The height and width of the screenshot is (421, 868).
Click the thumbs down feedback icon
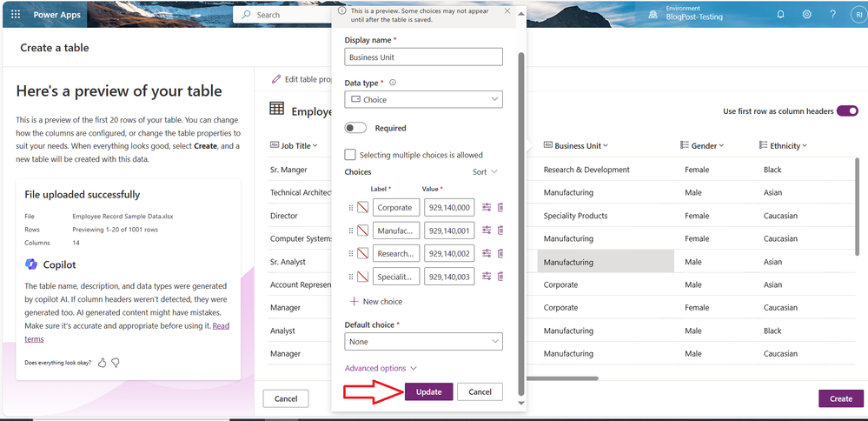coord(116,363)
